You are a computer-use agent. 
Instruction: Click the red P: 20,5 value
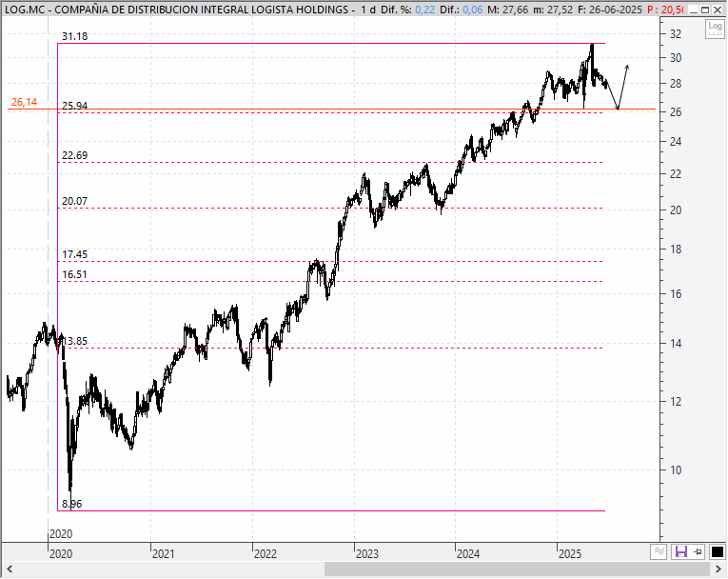coord(665,10)
